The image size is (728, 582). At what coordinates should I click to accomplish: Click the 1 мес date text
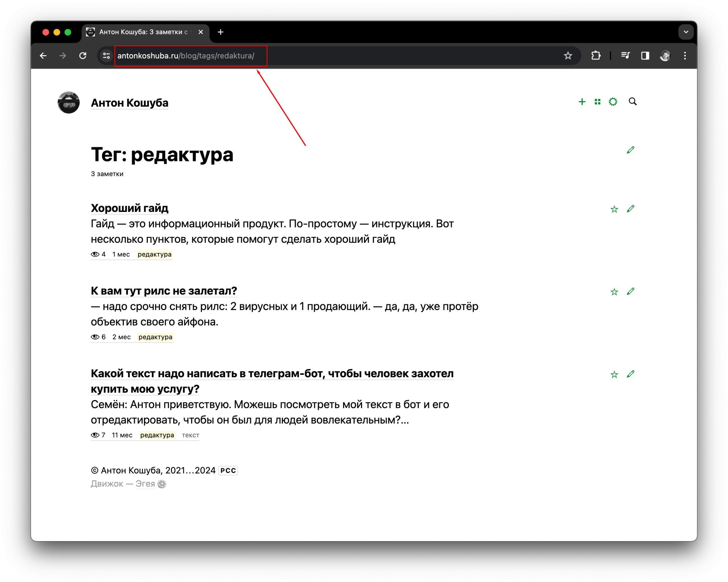[121, 254]
